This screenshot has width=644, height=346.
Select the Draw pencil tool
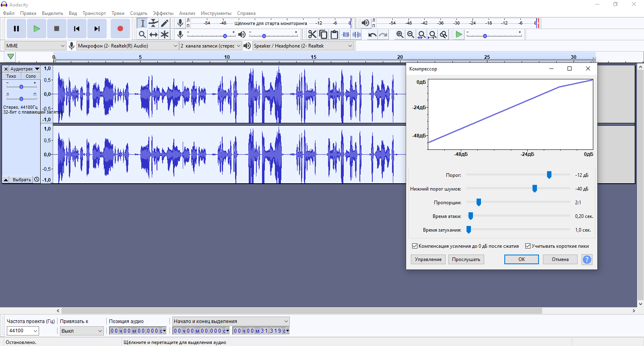click(x=164, y=23)
